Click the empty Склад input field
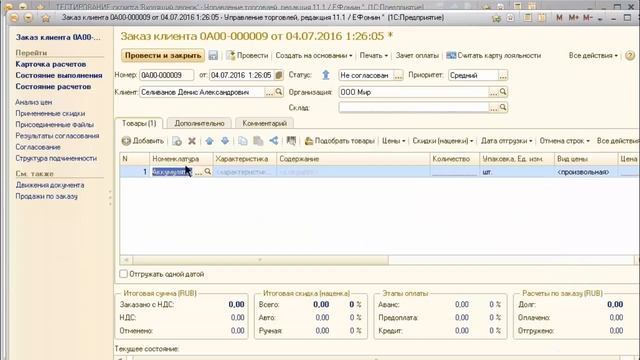Viewport: 640px width, 360px height. coord(413,108)
